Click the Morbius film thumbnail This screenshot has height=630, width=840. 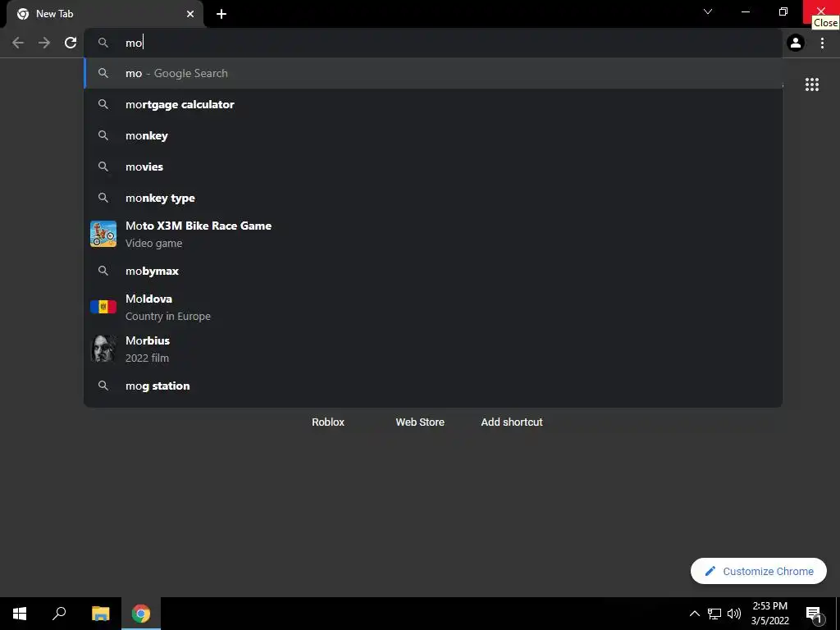pyautogui.click(x=103, y=349)
